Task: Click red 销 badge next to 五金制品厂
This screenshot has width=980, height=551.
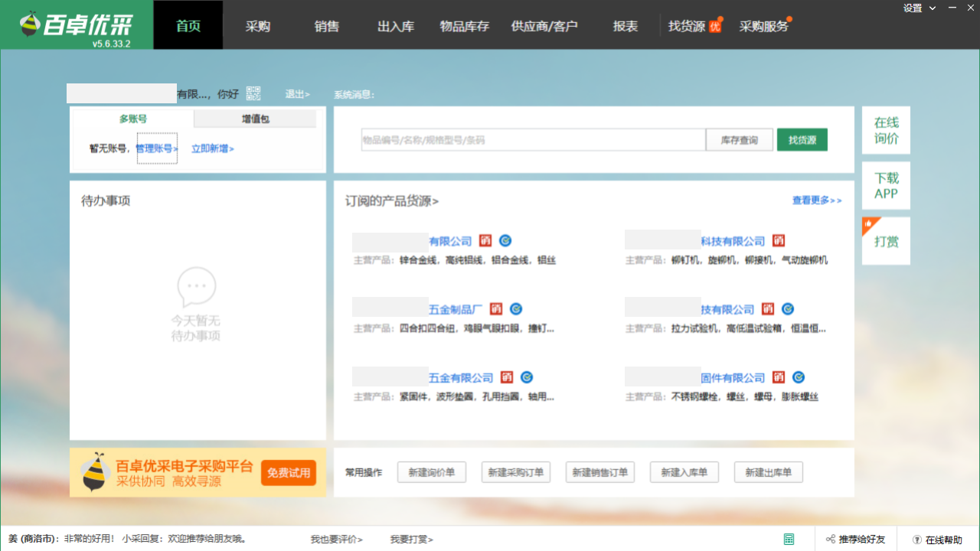Action: point(496,309)
